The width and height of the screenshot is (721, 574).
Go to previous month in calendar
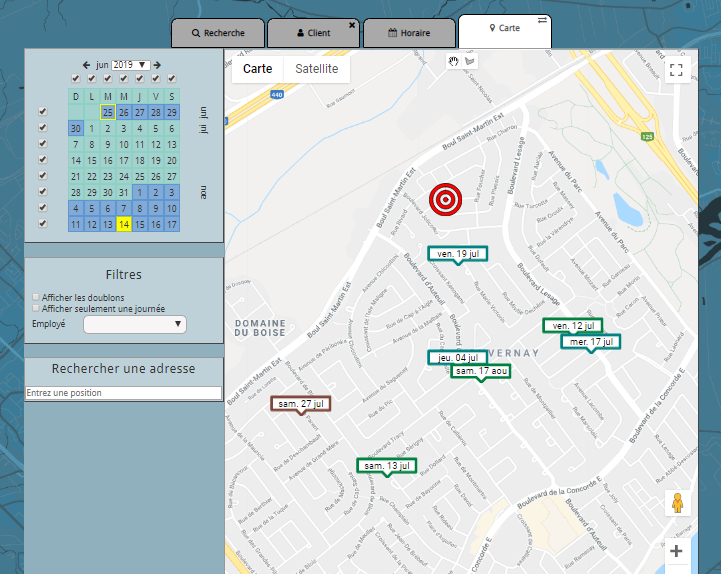87,65
